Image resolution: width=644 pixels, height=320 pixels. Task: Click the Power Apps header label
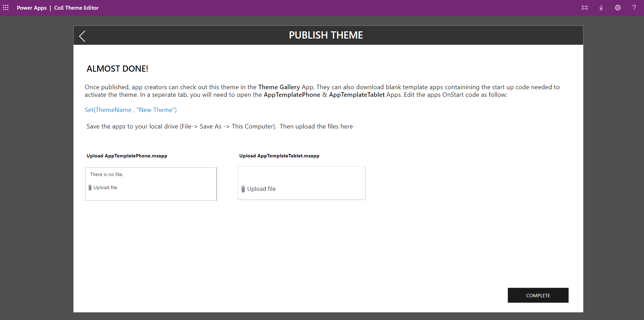coord(32,8)
